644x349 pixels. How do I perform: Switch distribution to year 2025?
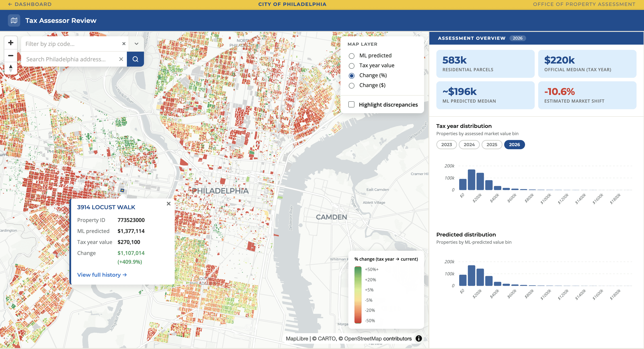(x=491, y=145)
